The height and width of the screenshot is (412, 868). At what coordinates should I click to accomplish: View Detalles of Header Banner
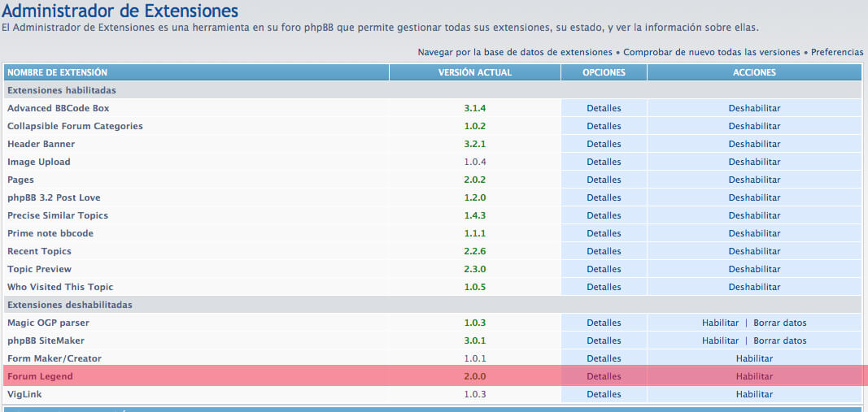tap(604, 144)
